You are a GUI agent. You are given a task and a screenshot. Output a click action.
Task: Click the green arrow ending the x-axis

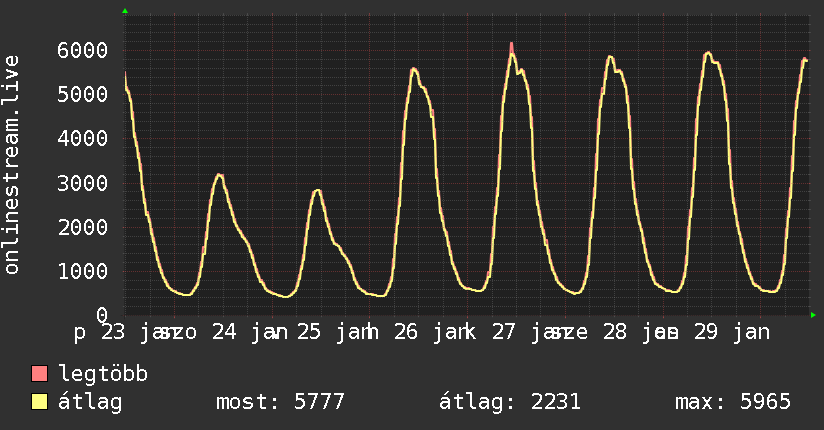pyautogui.click(x=813, y=315)
